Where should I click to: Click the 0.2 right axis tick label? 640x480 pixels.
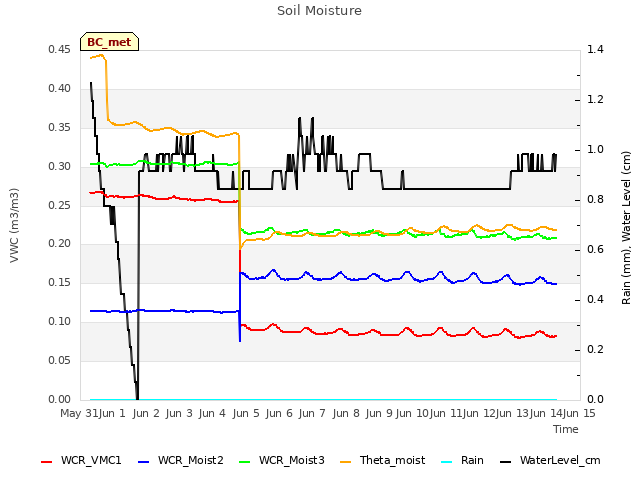[x=595, y=349]
